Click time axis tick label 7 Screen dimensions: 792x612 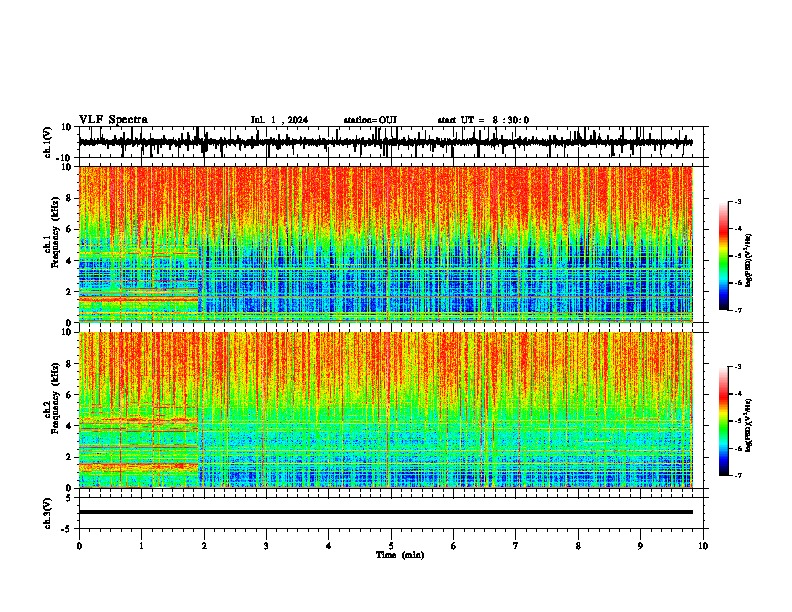(516, 546)
